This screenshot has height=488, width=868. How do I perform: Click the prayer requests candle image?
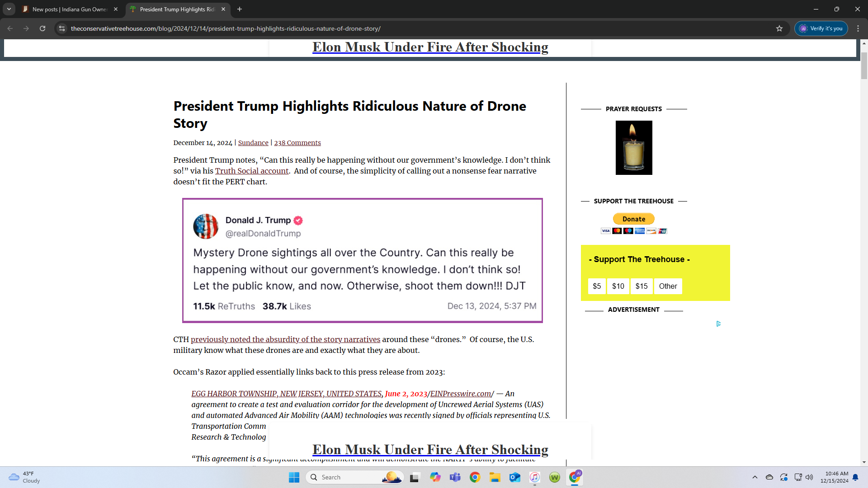(634, 148)
